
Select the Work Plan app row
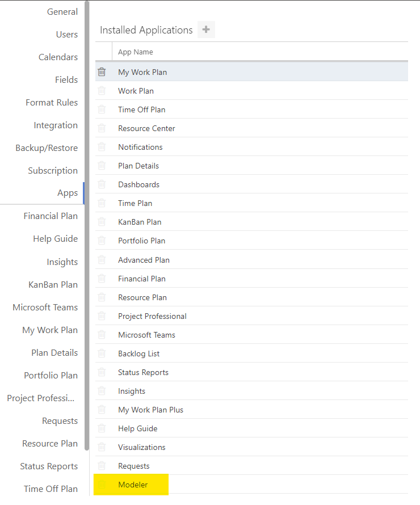251,91
